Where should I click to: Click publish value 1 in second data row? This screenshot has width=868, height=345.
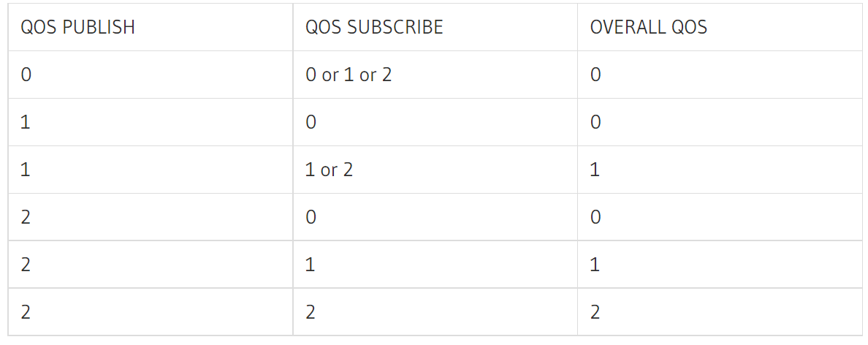pyautogui.click(x=26, y=122)
